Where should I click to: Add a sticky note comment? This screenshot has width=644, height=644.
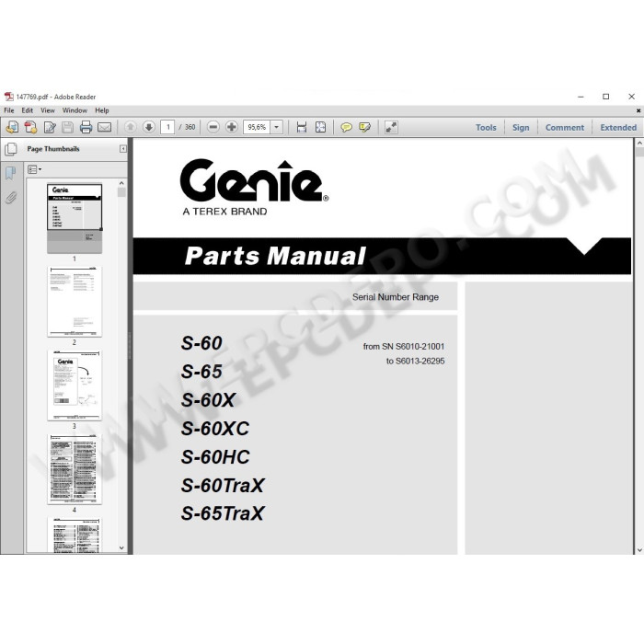tap(346, 127)
